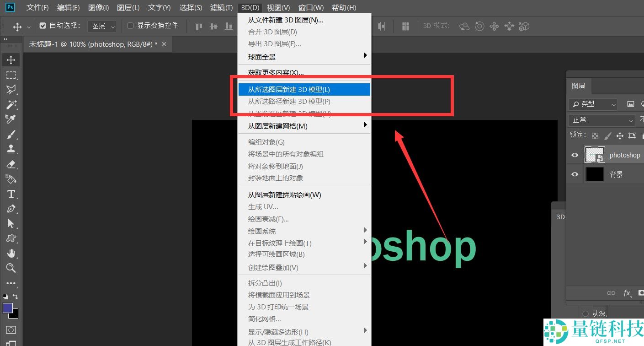The height and width of the screenshot is (346, 644).
Task: Activate the Horizontal Type tool
Action: (x=11, y=194)
